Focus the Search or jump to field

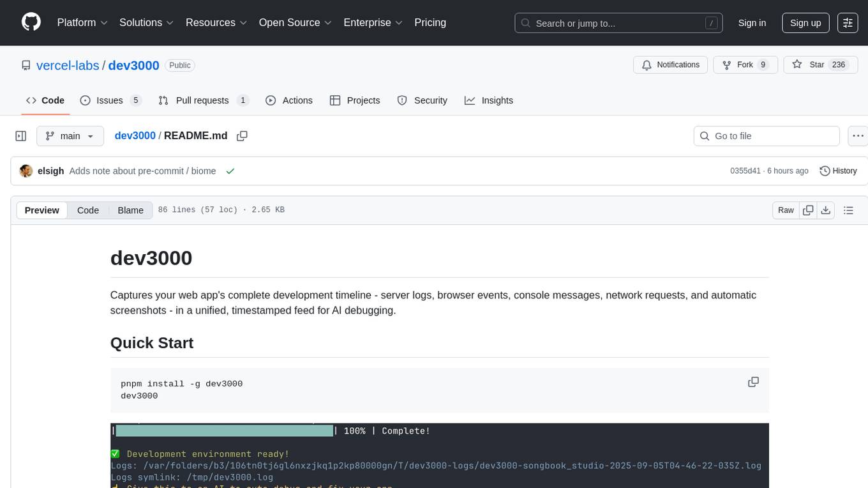[x=618, y=23]
